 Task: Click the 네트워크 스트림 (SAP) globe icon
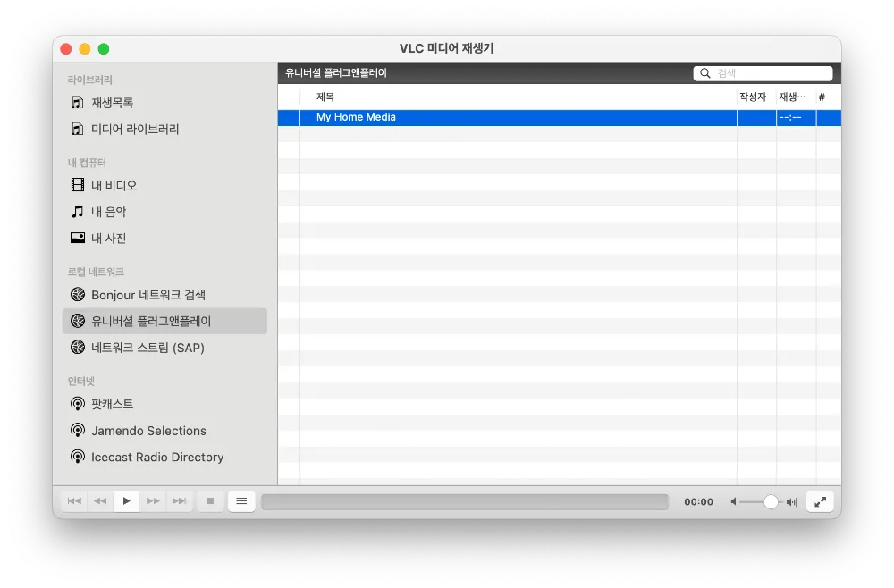(x=78, y=347)
